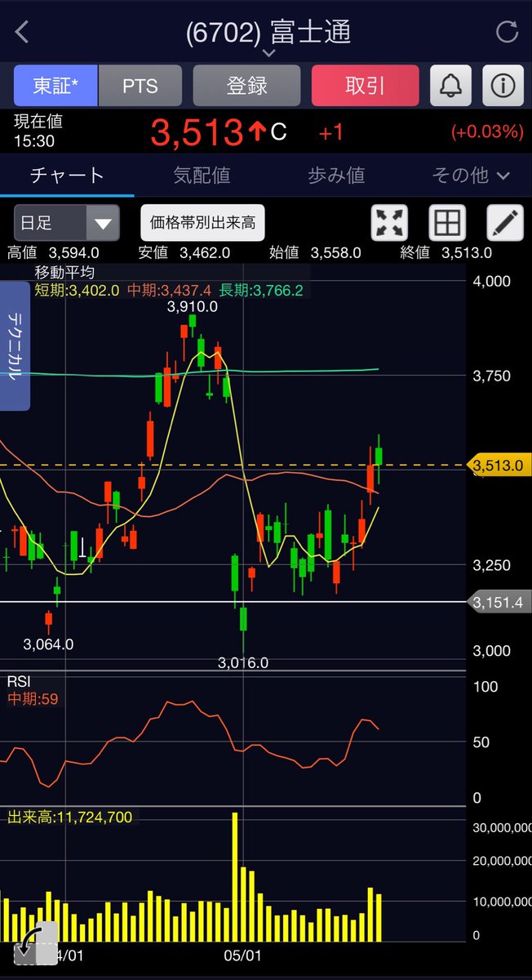Tap the 05/01 date axis label
The image size is (532, 980).
pos(242,955)
